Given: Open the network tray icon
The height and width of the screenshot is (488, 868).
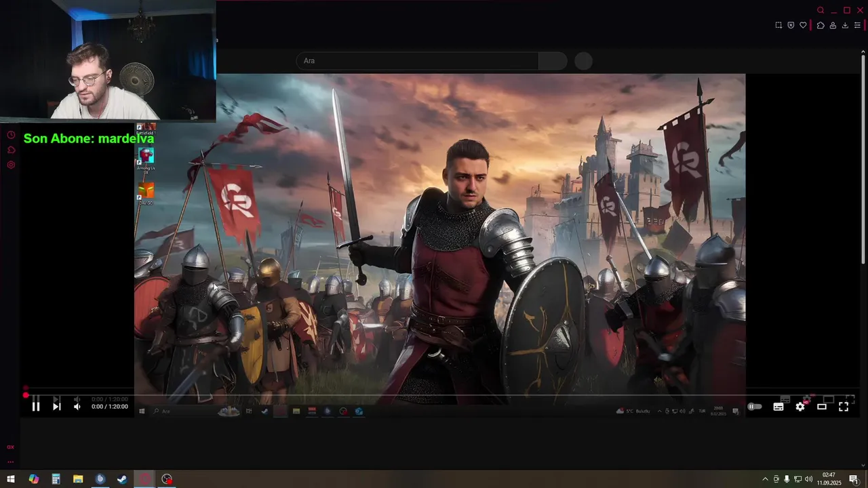Looking at the screenshot, I should point(797,479).
